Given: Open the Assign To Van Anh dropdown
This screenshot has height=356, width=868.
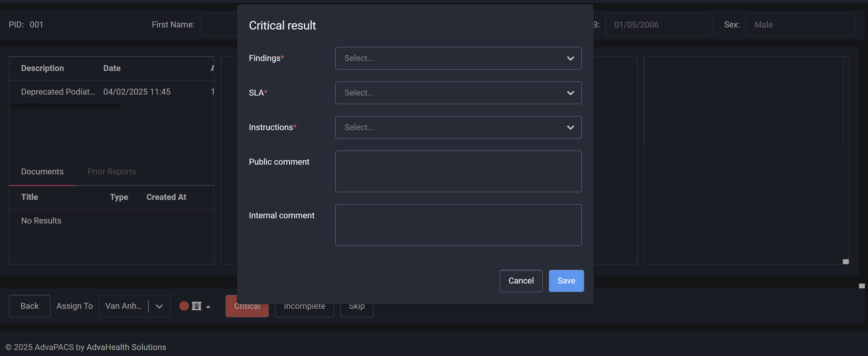Looking at the screenshot, I should click(x=134, y=306).
